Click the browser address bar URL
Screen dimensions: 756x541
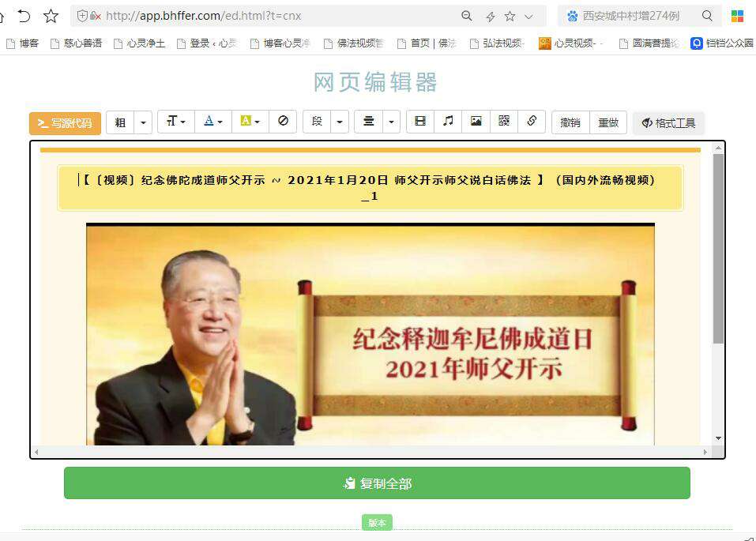[204, 16]
